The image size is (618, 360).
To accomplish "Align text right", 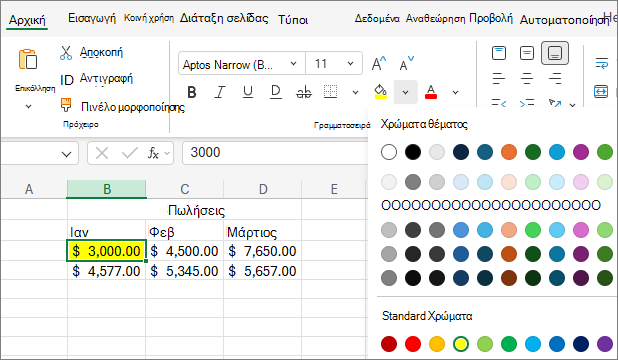I will point(555,78).
